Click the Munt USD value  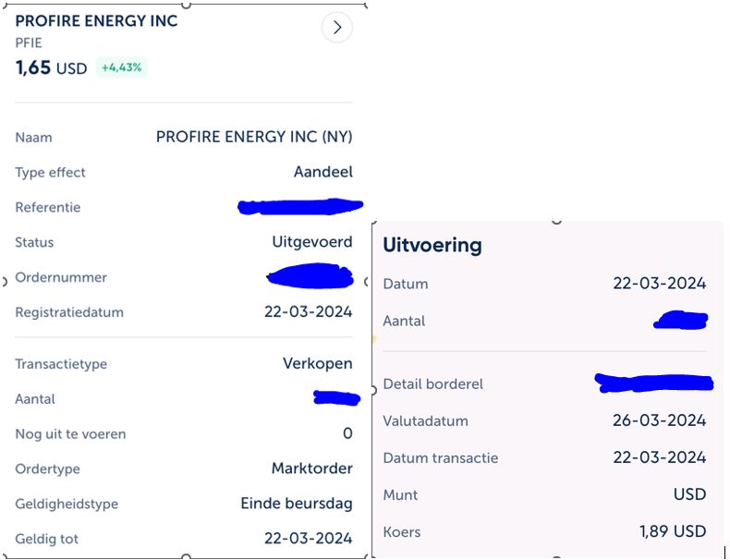click(x=690, y=493)
